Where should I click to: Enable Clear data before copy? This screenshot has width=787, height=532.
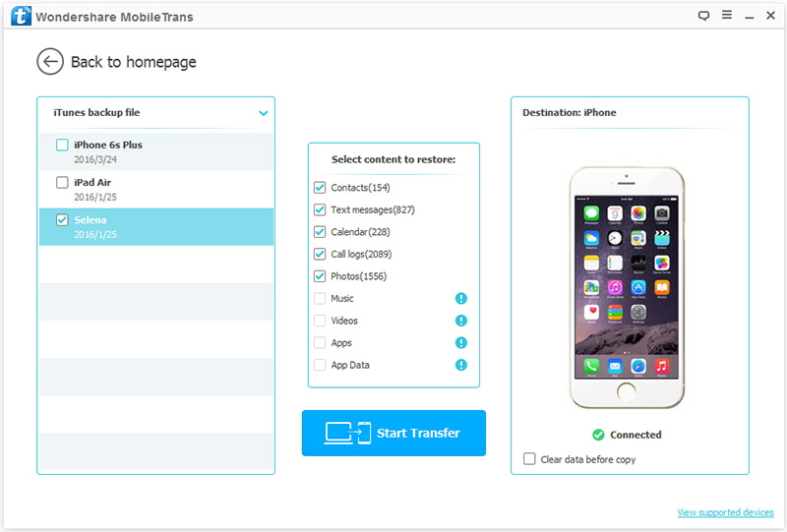tap(529, 458)
